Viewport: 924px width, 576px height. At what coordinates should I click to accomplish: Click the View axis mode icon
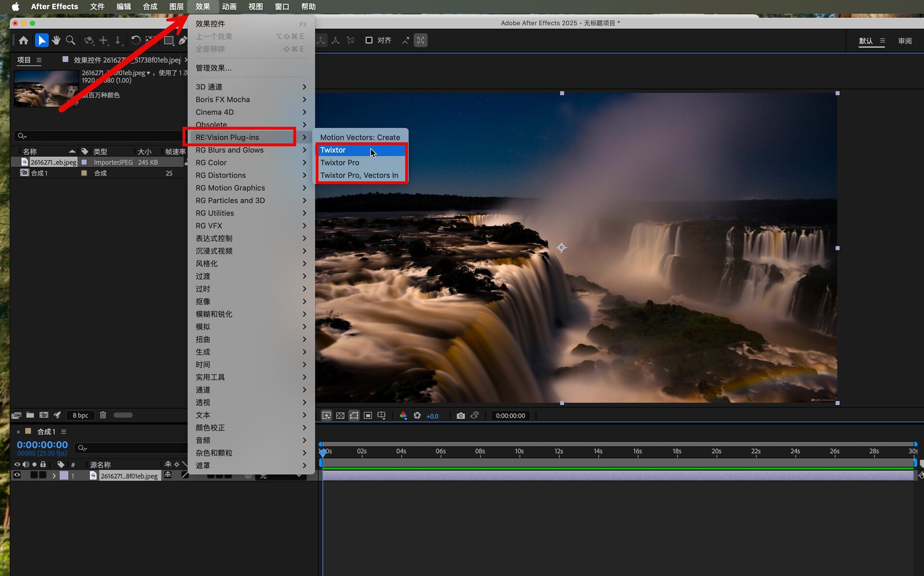350,40
